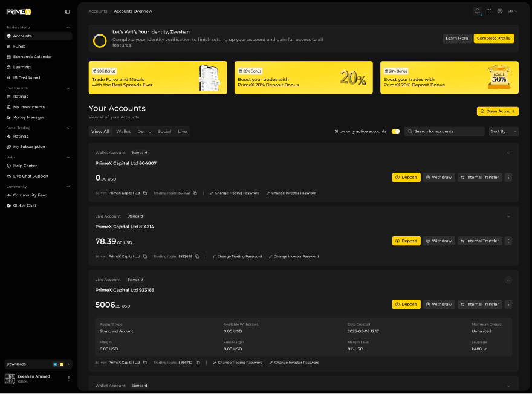Open more options for account 814214
The image size is (532, 394).
[x=508, y=241]
